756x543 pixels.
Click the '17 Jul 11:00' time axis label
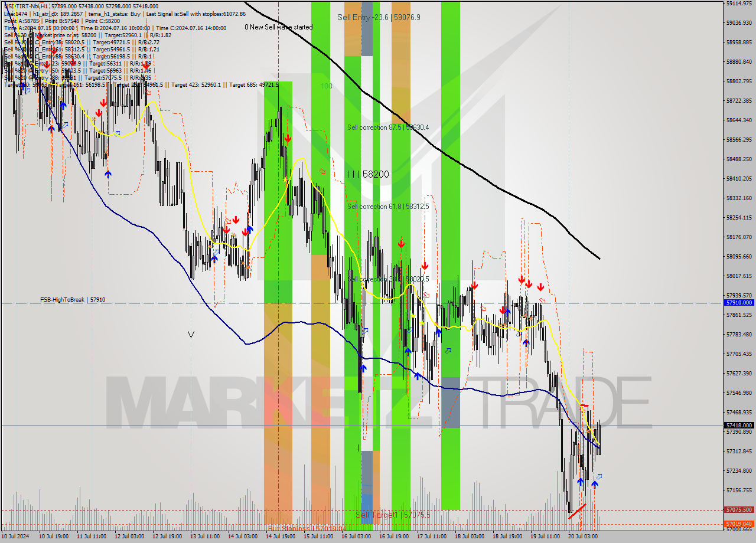pos(432,537)
